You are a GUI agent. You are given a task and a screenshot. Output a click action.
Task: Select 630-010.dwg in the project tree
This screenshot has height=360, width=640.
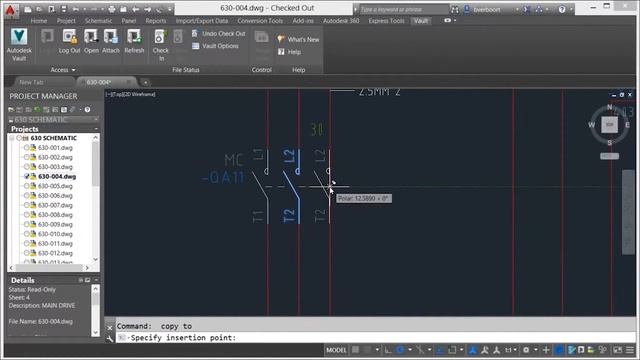55,234
